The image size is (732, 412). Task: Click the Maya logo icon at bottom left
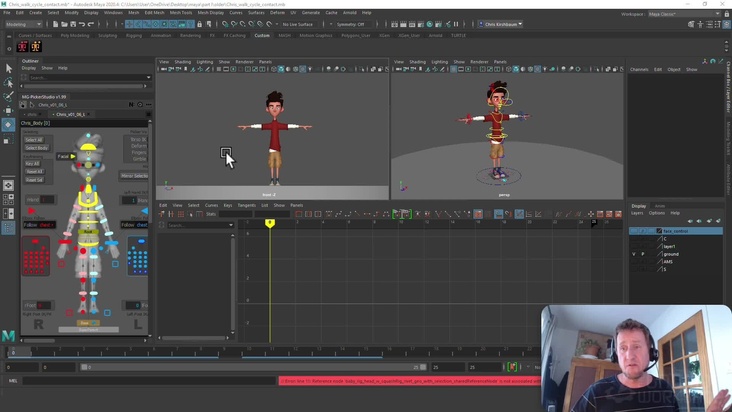(x=8, y=336)
